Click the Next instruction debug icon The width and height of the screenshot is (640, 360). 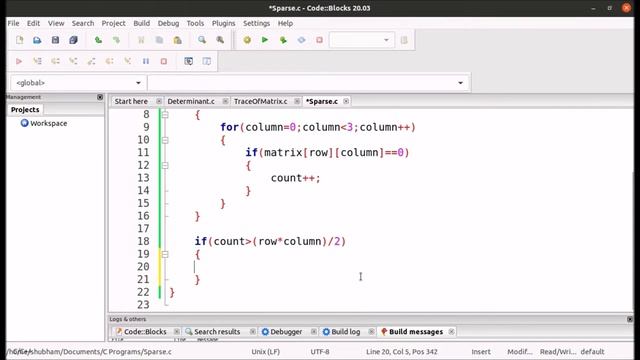(109, 61)
